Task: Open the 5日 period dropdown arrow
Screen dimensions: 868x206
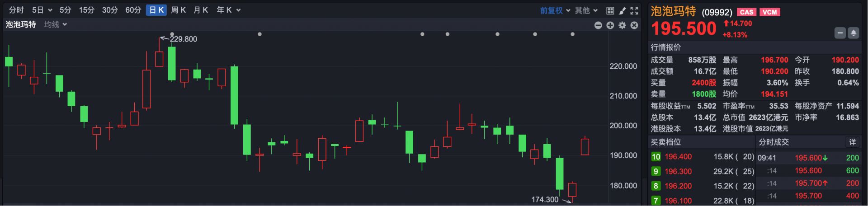Action: 50,10
